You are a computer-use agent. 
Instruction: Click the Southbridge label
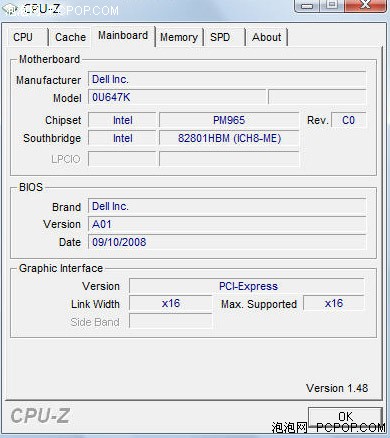point(52,138)
